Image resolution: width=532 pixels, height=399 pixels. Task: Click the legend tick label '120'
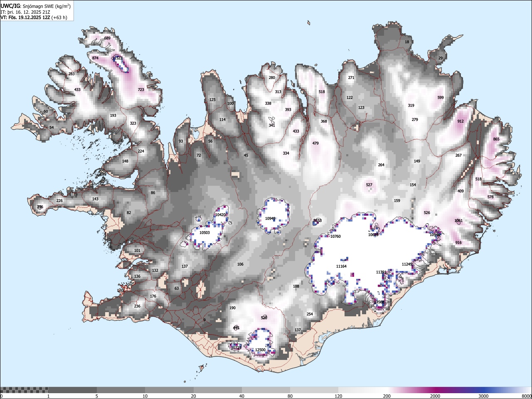(x=338, y=396)
